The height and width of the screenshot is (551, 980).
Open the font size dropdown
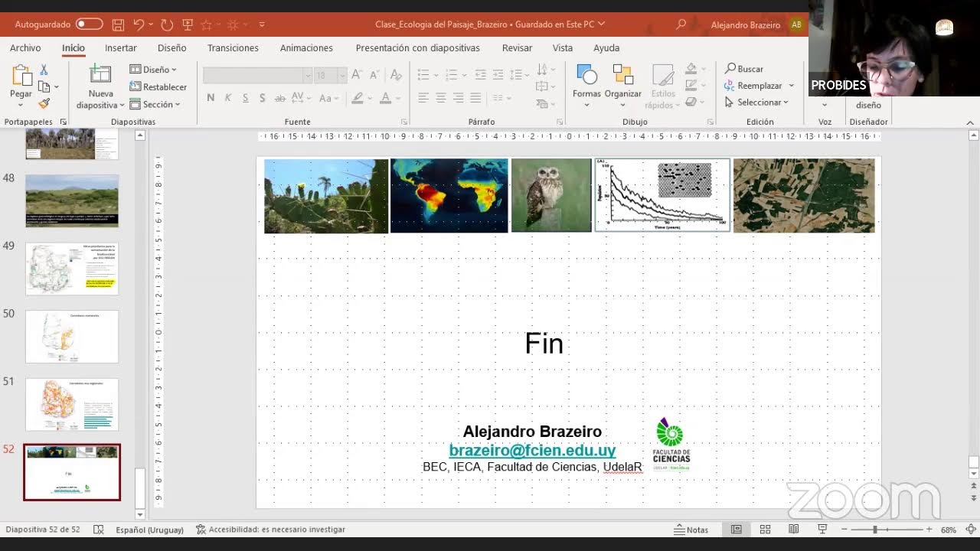pos(342,75)
